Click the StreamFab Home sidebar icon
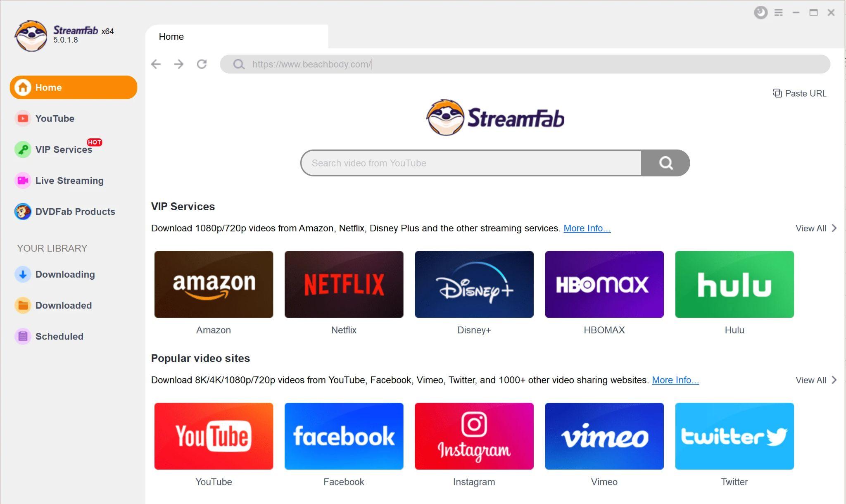Image resolution: width=846 pixels, height=504 pixels. coord(21,87)
